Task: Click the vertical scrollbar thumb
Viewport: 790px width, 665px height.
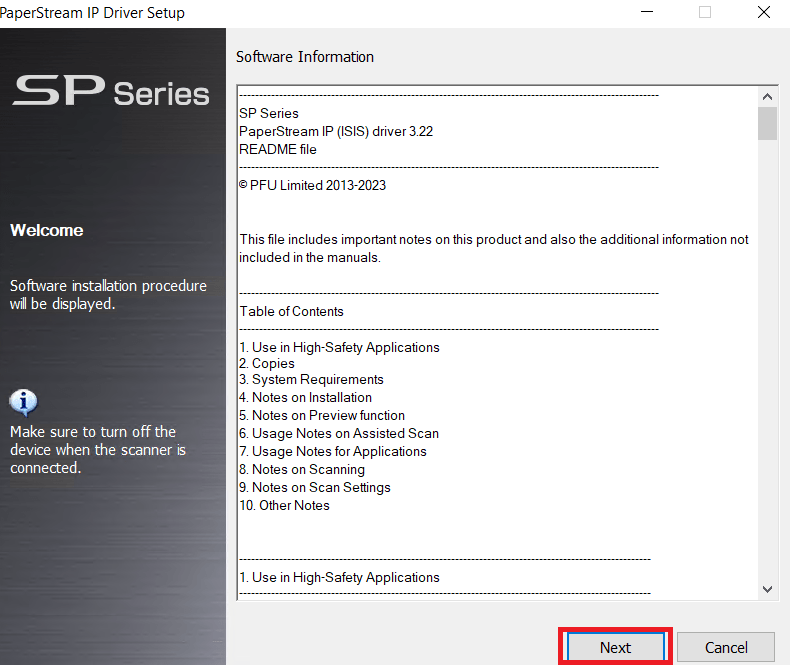Action: (x=767, y=123)
